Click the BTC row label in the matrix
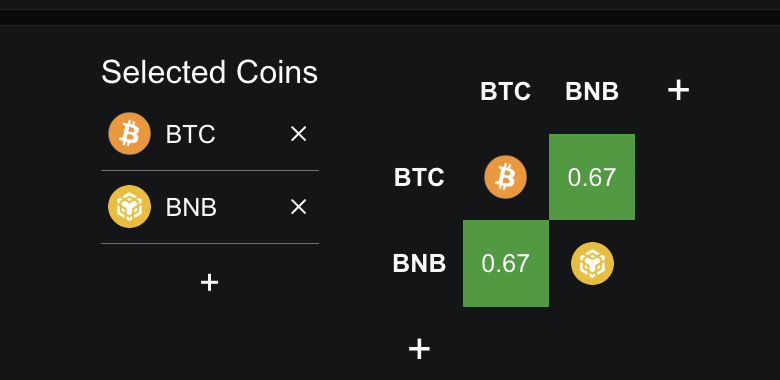Image resolution: width=780 pixels, height=380 pixels. coord(419,178)
